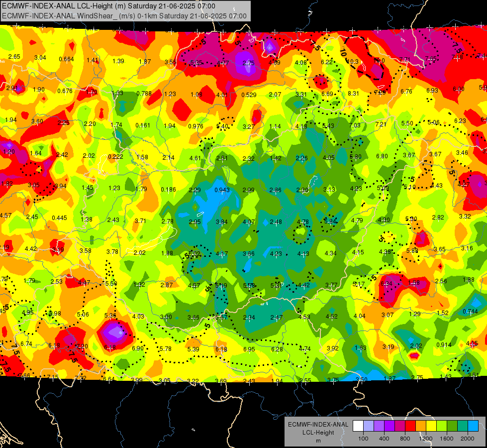
Task: Click the wind shear value 0.186
Action: point(168,189)
